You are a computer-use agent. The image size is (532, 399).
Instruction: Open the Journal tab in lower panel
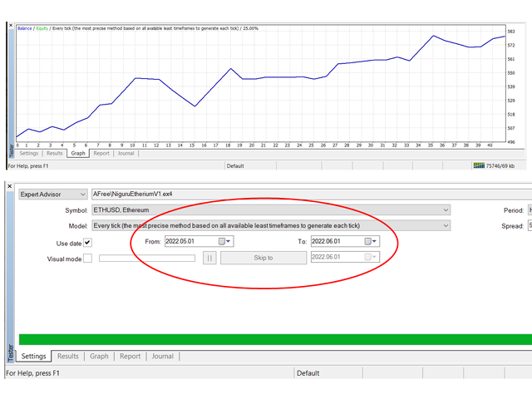(162, 356)
